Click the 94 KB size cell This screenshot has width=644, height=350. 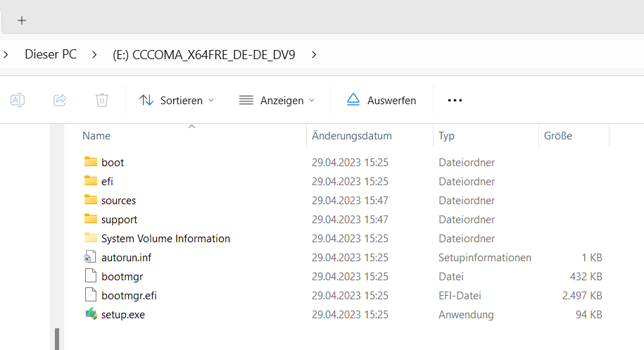[x=588, y=315]
